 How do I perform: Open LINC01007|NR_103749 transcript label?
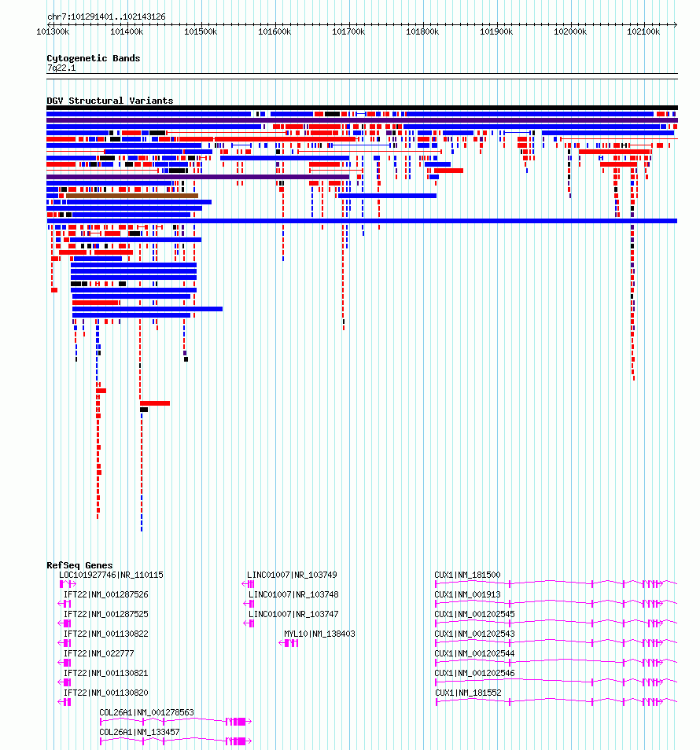pyautogui.click(x=292, y=575)
